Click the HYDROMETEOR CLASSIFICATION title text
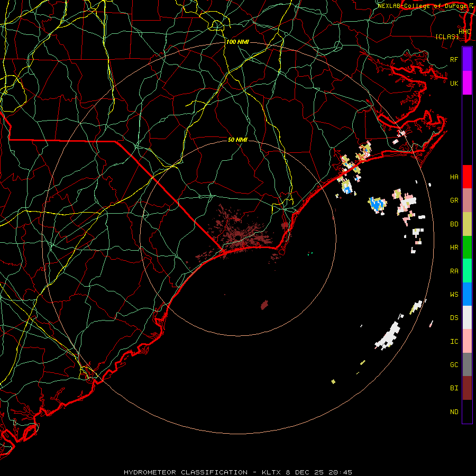 (186, 472)
